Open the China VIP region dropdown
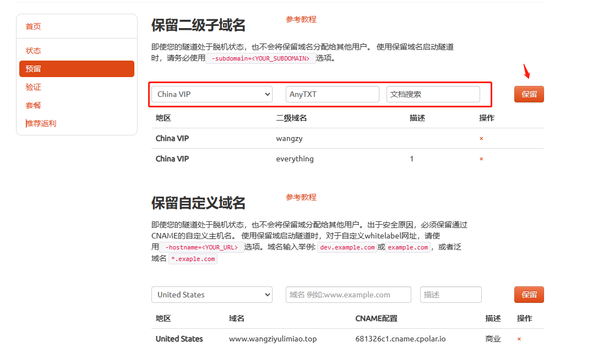 pos(211,94)
